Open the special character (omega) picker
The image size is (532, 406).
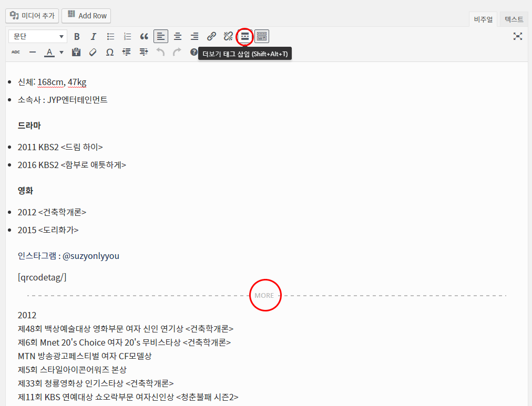point(110,52)
